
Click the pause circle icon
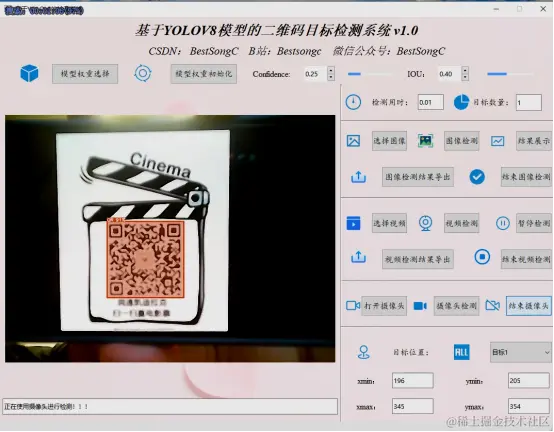[x=502, y=223]
